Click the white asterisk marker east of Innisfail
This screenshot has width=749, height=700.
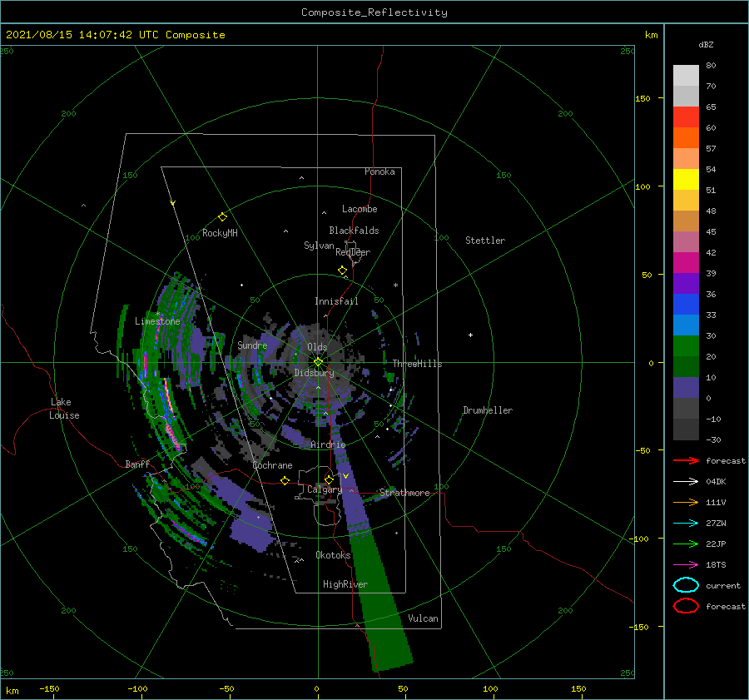tap(395, 285)
